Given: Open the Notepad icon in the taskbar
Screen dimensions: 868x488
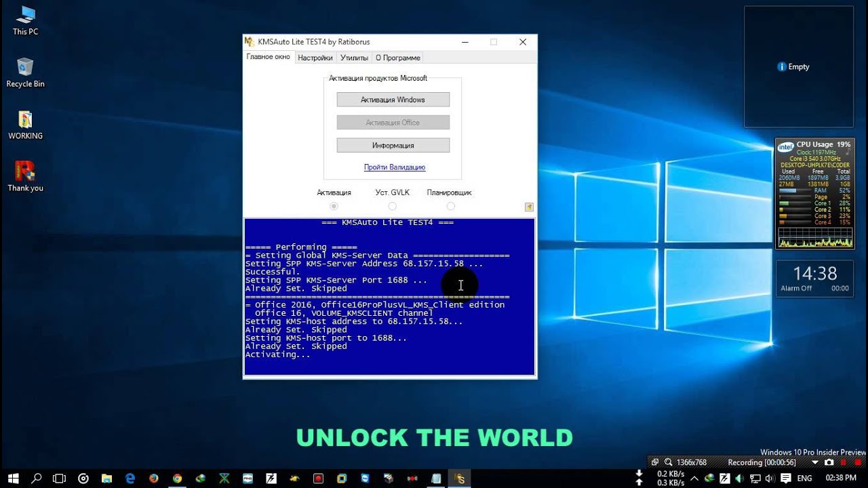Looking at the screenshot, I should point(436,478).
